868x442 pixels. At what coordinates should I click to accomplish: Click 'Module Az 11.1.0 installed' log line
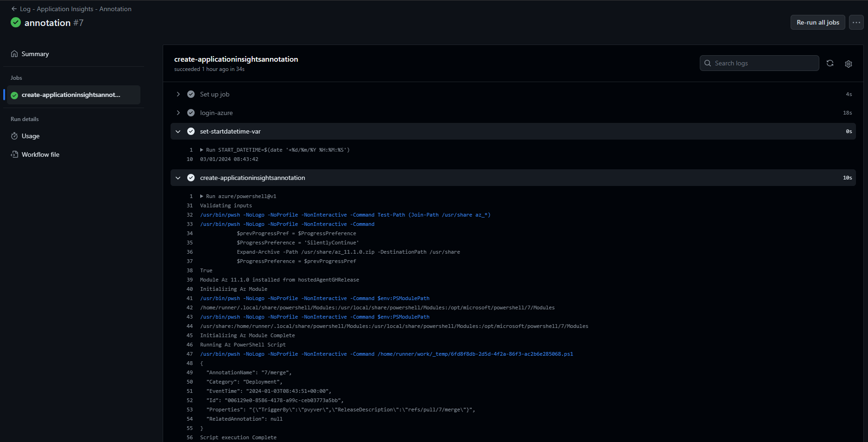tap(279, 280)
